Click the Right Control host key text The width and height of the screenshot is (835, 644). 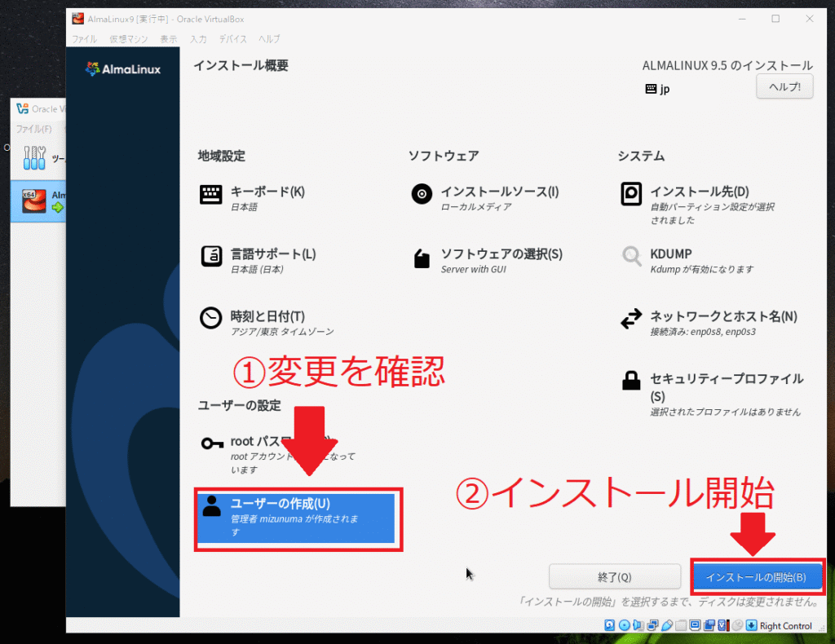[x=785, y=626]
